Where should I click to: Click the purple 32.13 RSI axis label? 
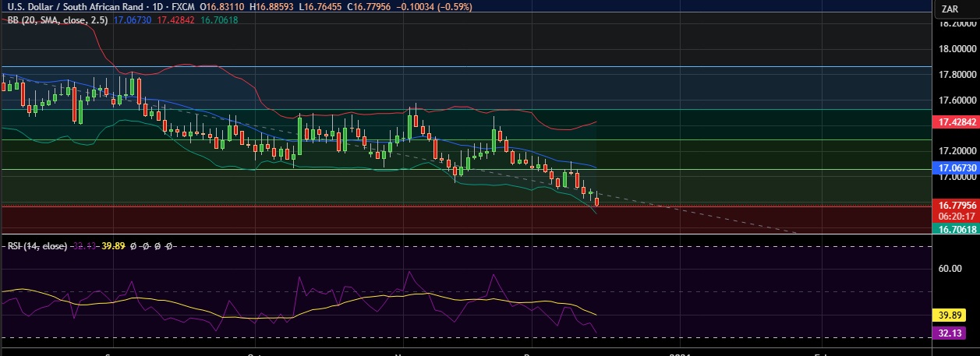949,334
